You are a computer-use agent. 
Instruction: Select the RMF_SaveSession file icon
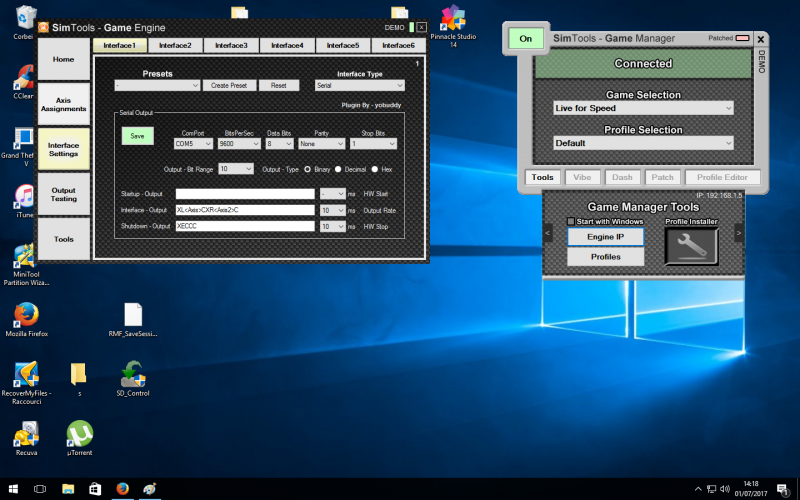(133, 315)
